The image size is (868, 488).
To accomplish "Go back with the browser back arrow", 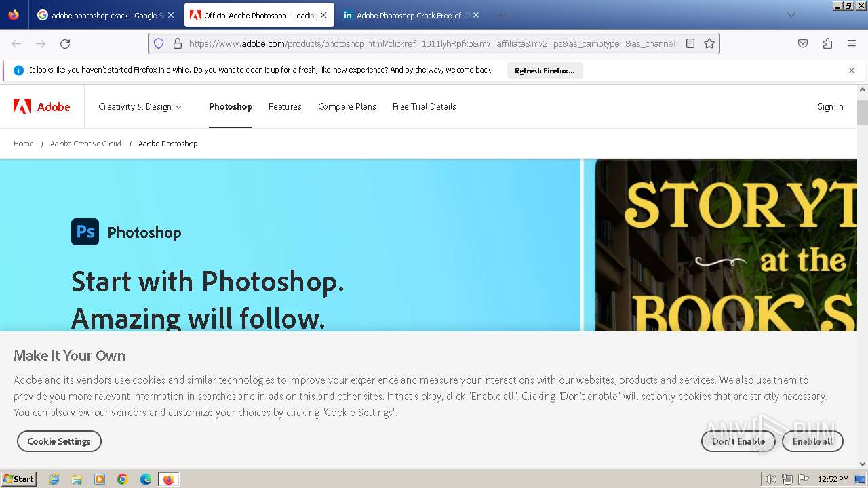I will (16, 43).
